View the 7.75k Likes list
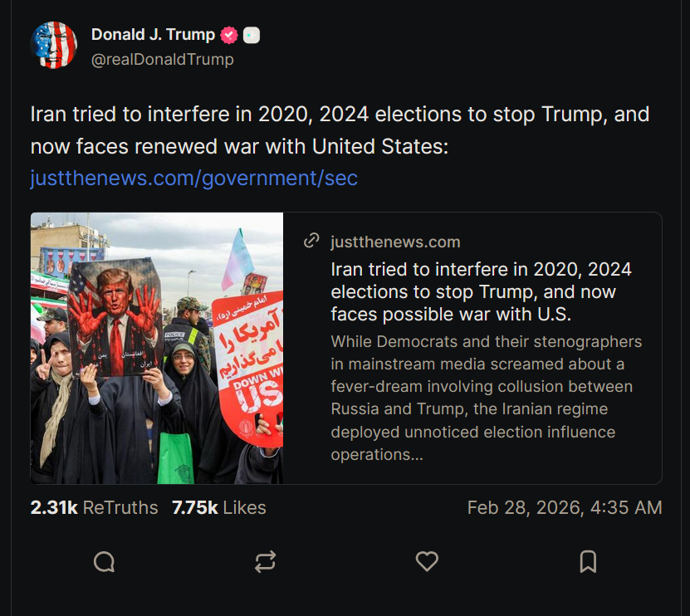 (x=219, y=507)
